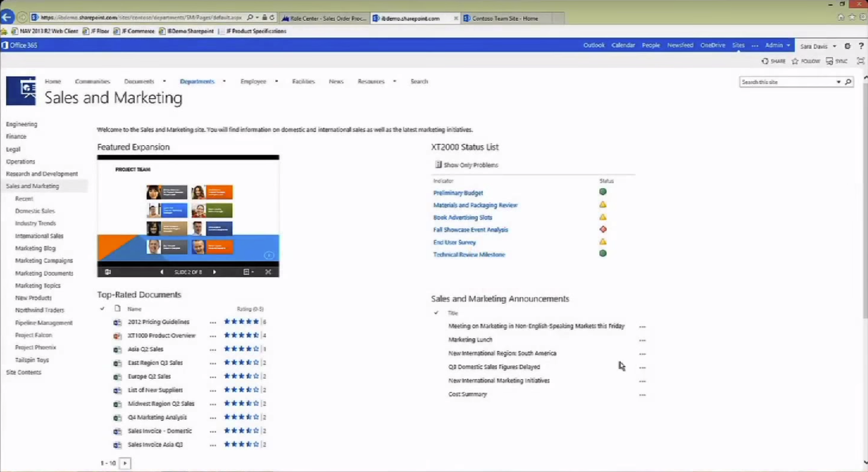Viewport: 868px width, 472px height.
Task: Open the Home navigation item
Action: click(x=53, y=82)
